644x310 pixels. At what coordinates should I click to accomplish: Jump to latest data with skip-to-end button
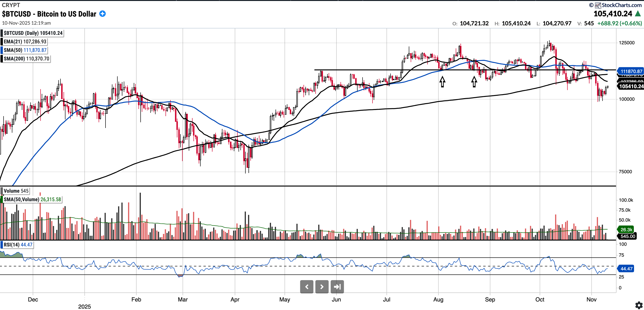coord(337,287)
